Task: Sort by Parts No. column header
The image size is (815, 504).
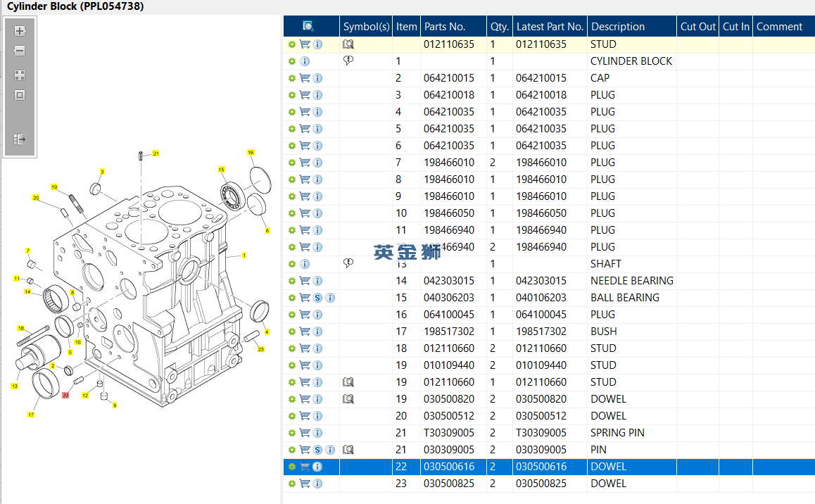Action: (x=445, y=27)
